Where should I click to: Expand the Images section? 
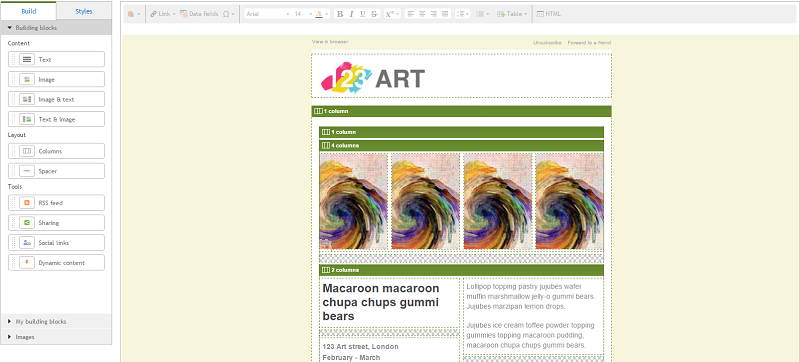[56, 337]
